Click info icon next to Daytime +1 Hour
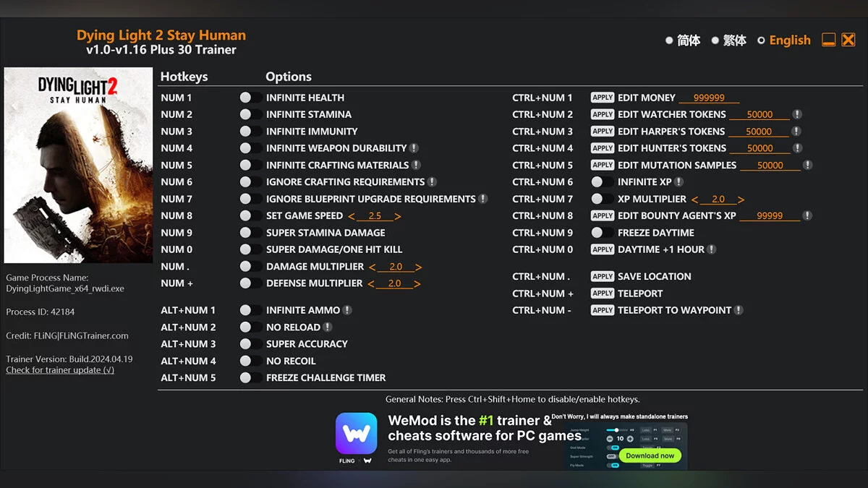Viewport: 868px width, 488px height. point(712,249)
